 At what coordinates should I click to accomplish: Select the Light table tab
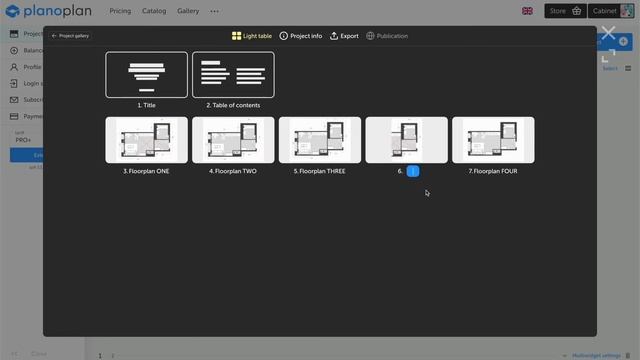click(x=251, y=36)
